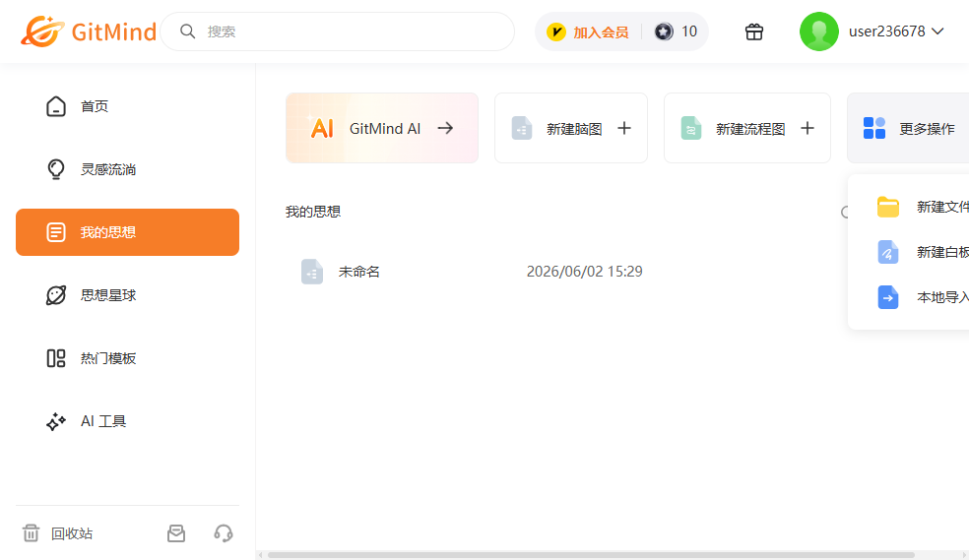The height and width of the screenshot is (560, 969).
Task: Click the orange AI logo icon
Action: pos(321,127)
